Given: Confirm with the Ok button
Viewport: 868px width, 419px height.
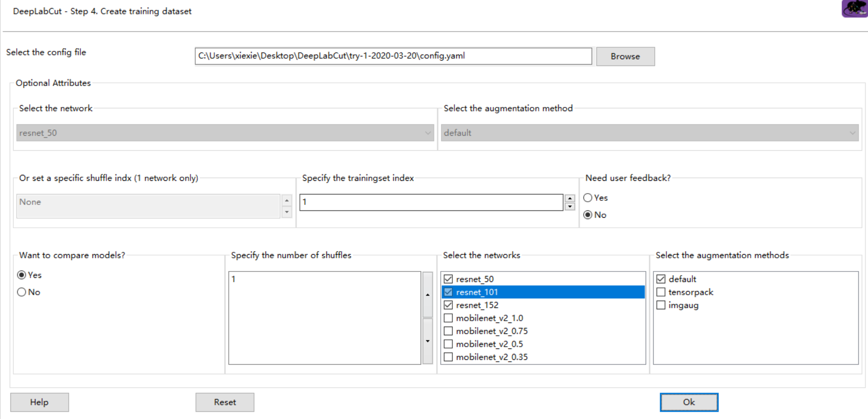Looking at the screenshot, I should (x=689, y=403).
